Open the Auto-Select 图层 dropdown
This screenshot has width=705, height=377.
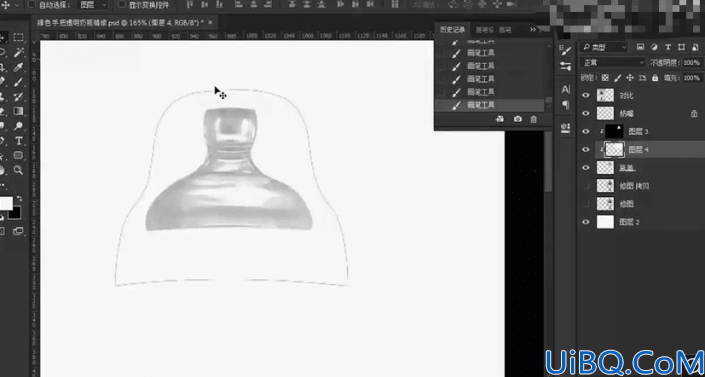[93, 5]
